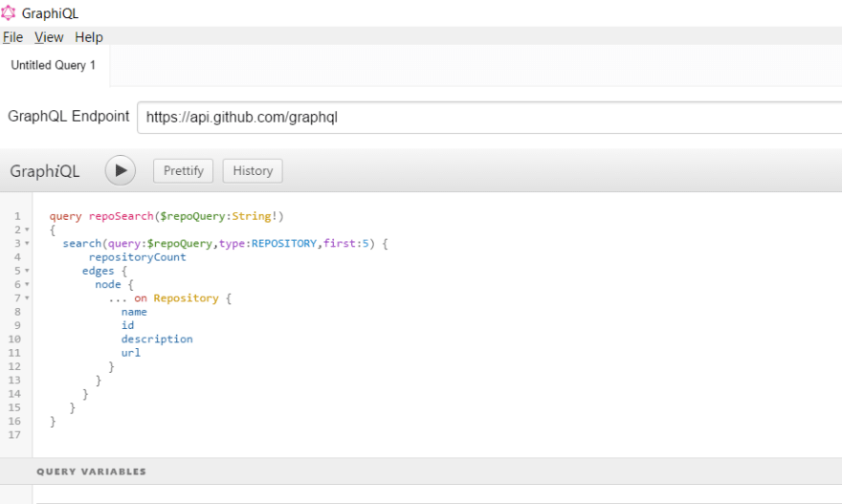
Task: Click the 'first' argument on line 3
Action: [340, 243]
